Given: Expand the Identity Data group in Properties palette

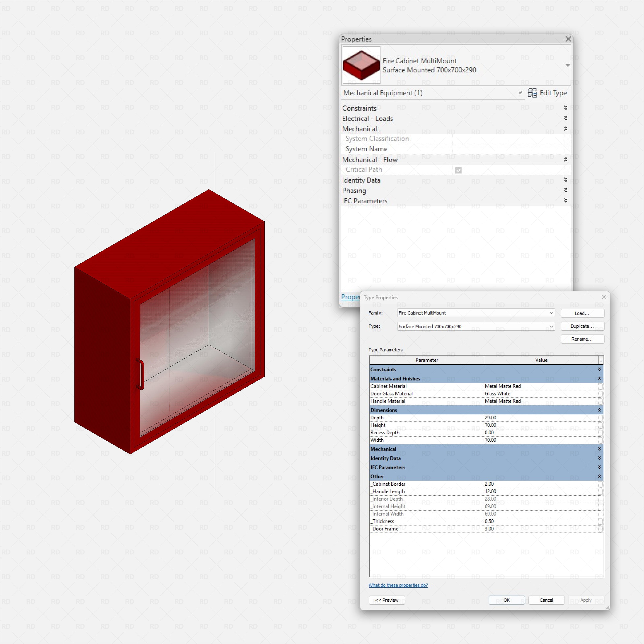Looking at the screenshot, I should point(566,180).
